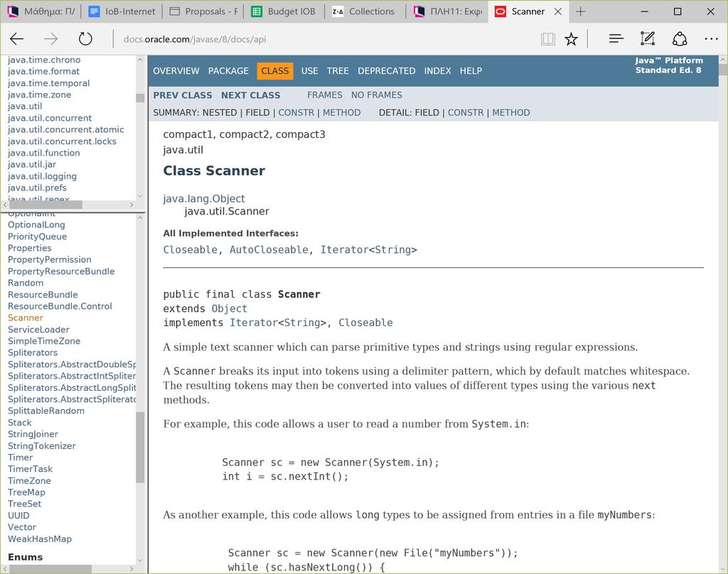The height and width of the screenshot is (574, 728).
Task: Open a new tab with plus icon
Action: 580,11
